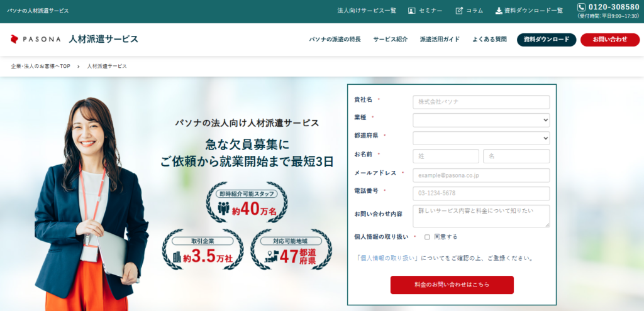644x311 pixels.
Task: Click the red お問い合わせ button
Action: point(609,40)
